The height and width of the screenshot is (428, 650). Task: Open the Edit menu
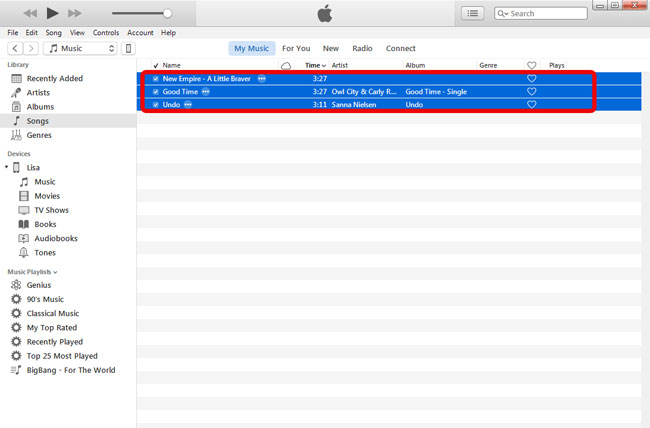32,32
